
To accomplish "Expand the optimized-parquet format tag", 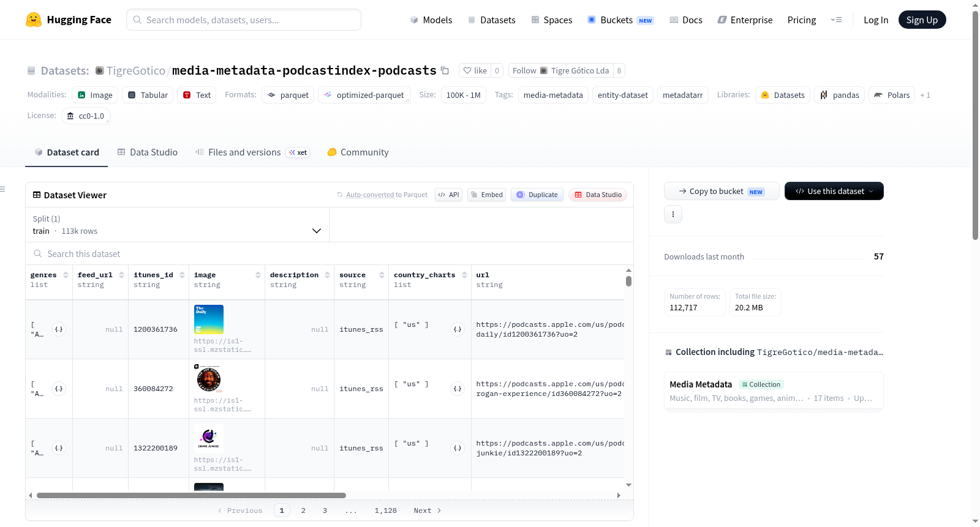I will 364,95.
